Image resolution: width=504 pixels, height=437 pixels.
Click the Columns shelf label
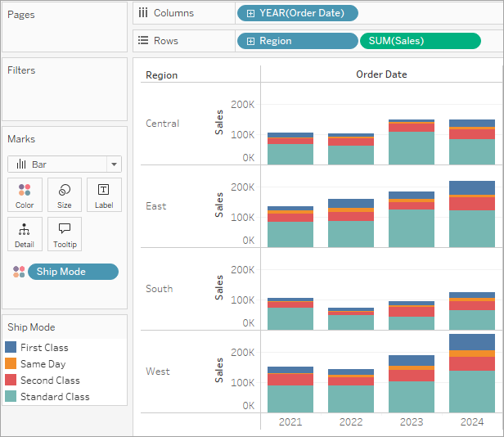[x=173, y=13]
